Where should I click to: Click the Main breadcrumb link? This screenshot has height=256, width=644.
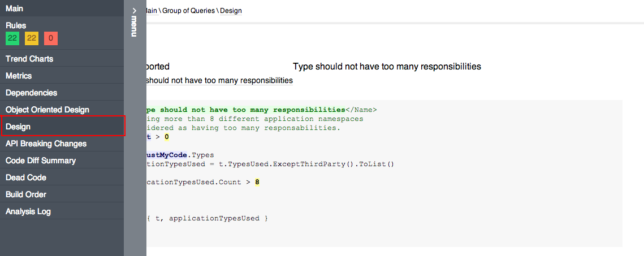pos(152,11)
